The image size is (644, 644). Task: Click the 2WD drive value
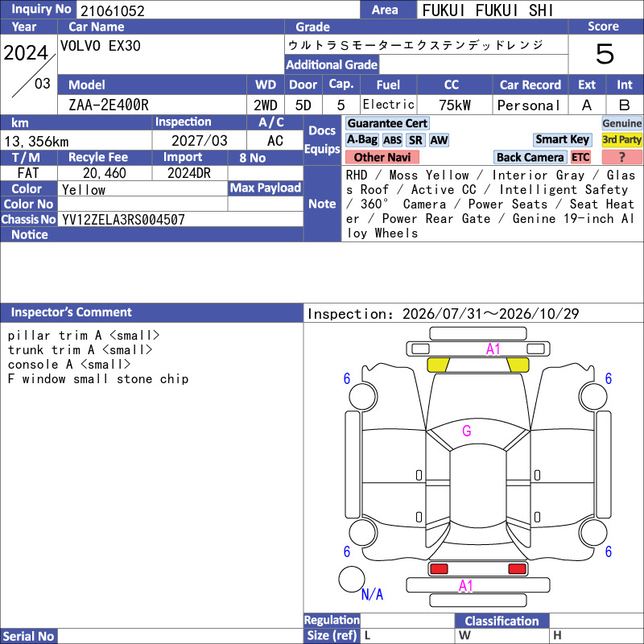pyautogui.click(x=266, y=105)
